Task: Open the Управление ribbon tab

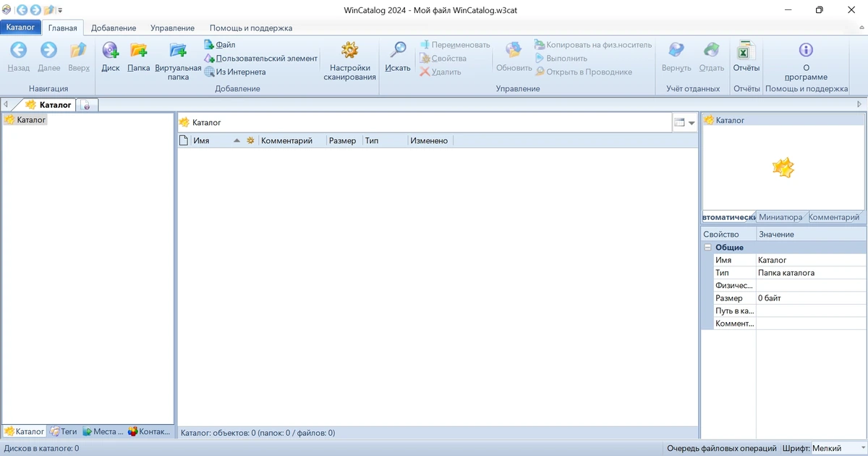Action: pyautogui.click(x=172, y=28)
